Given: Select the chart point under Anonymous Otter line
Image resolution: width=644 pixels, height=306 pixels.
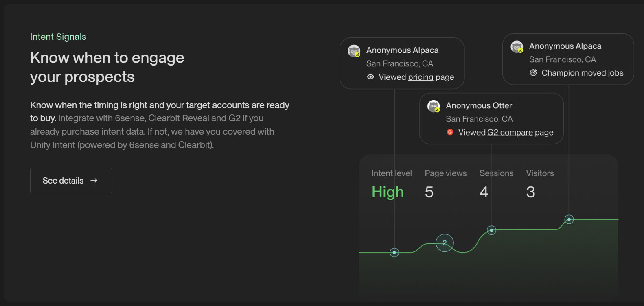Looking at the screenshot, I should coord(491,230).
